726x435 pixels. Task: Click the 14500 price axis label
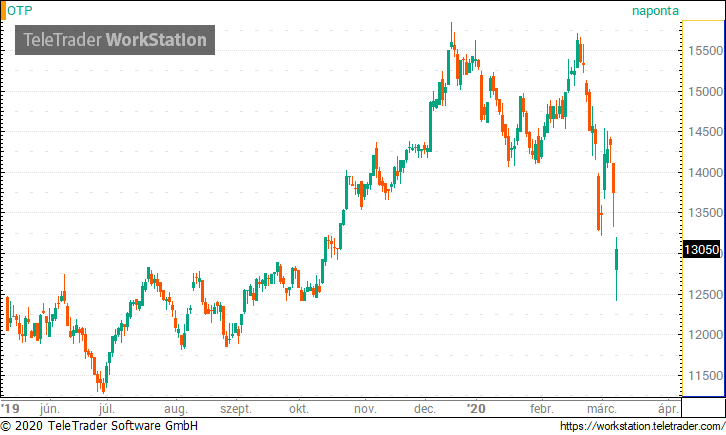(705, 132)
